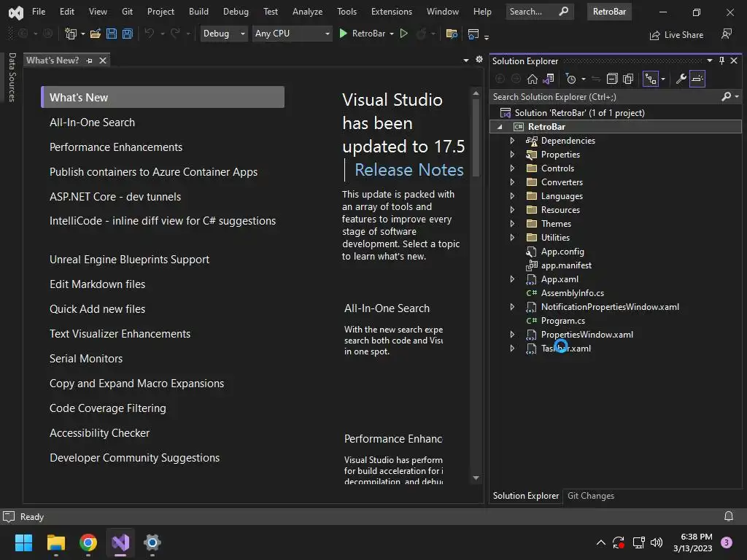Switch views using the Solution Explorer views icon

(549, 79)
